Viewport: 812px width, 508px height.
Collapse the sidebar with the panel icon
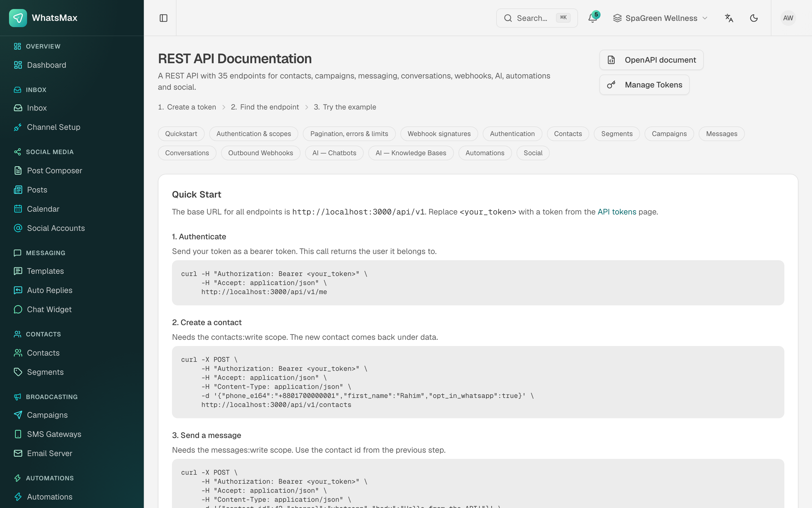(x=164, y=18)
